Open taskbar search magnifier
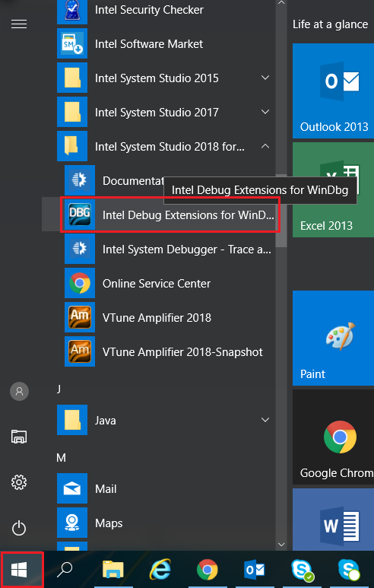The width and height of the screenshot is (374, 588). (x=65, y=570)
